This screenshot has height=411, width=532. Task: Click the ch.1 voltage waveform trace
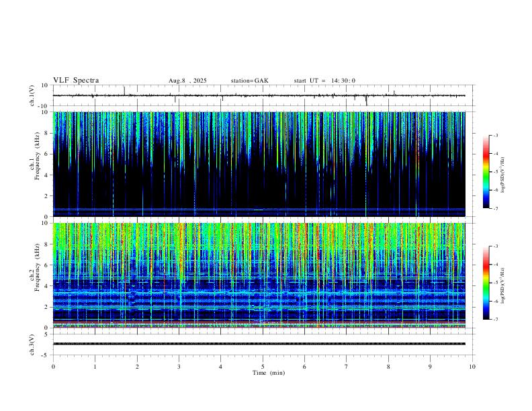pyautogui.click(x=259, y=95)
